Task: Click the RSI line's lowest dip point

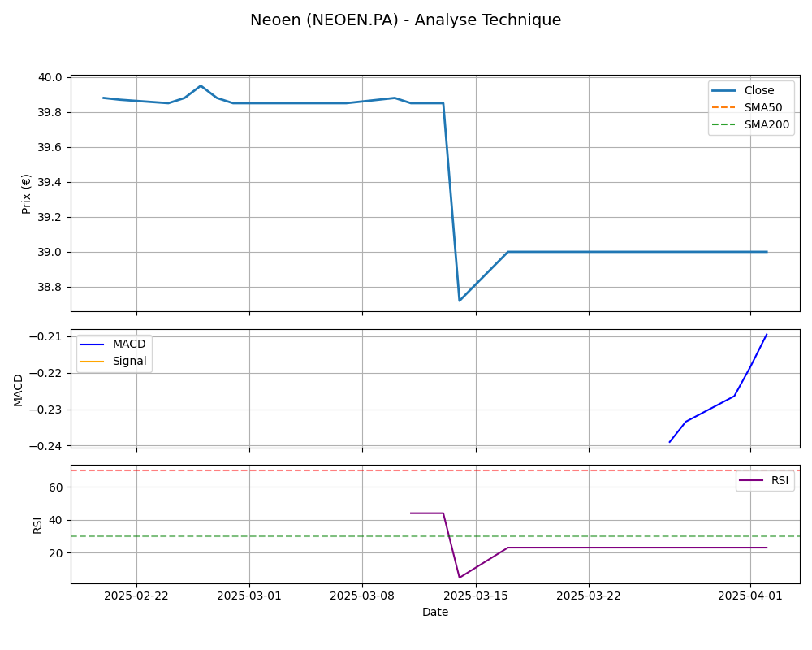Action: pyautogui.click(x=460, y=578)
